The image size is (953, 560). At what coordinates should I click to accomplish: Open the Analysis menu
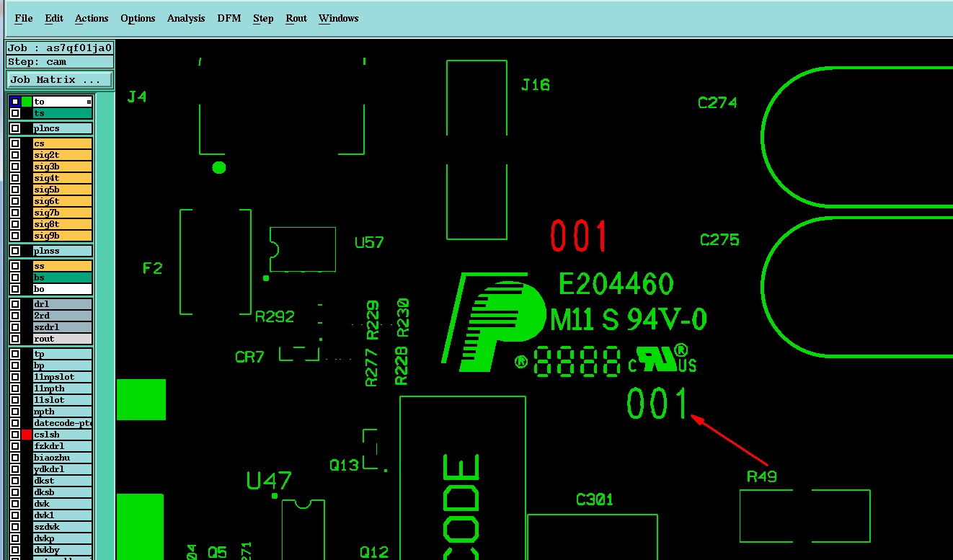[x=186, y=18]
